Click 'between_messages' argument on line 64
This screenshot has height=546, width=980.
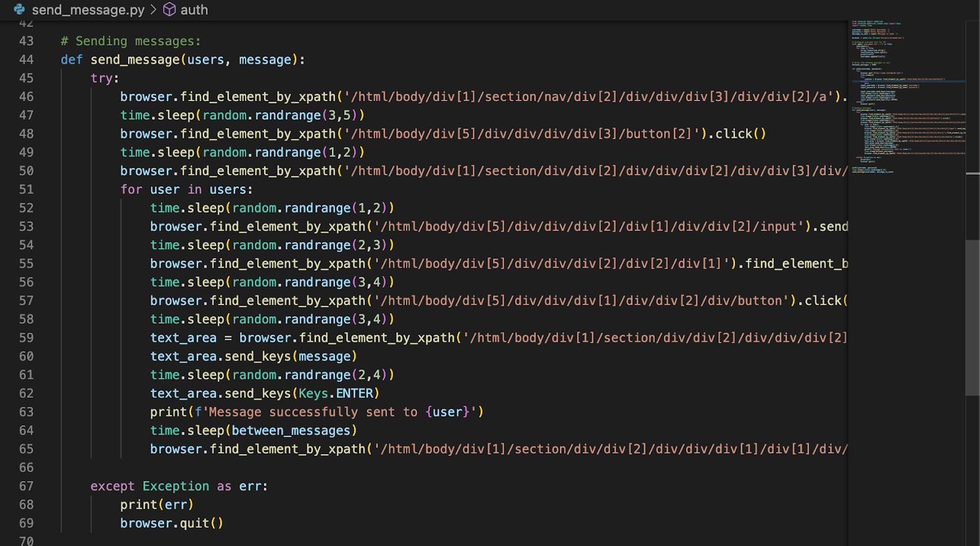tap(292, 430)
